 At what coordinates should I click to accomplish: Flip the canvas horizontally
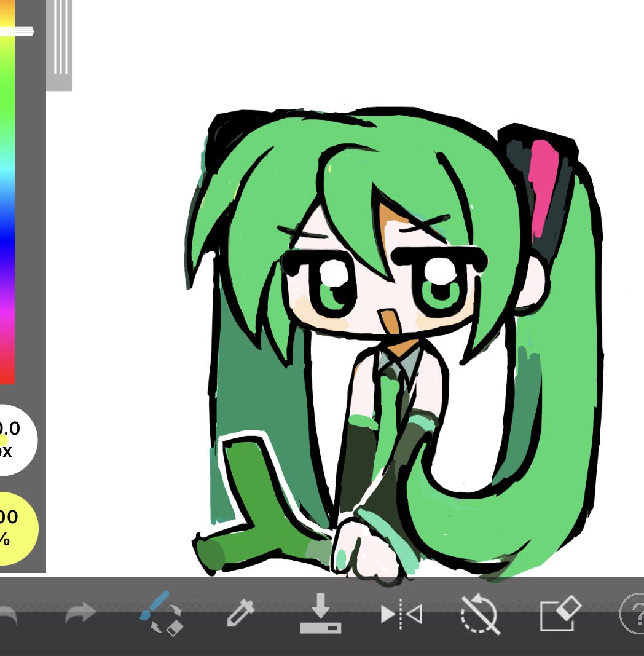pyautogui.click(x=401, y=614)
